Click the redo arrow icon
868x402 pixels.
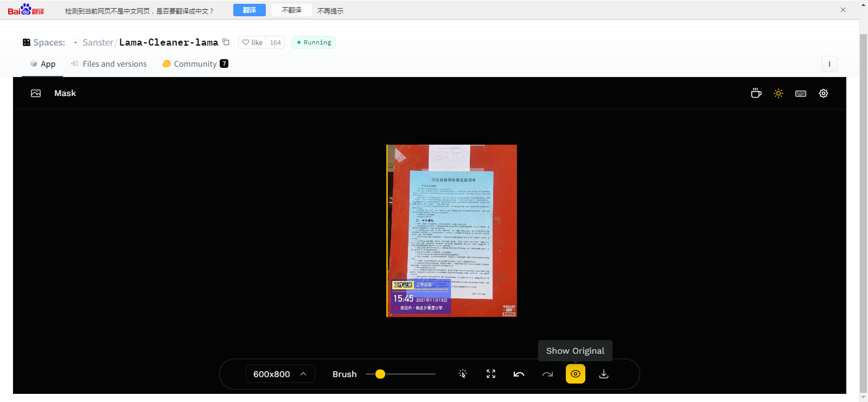tap(547, 374)
